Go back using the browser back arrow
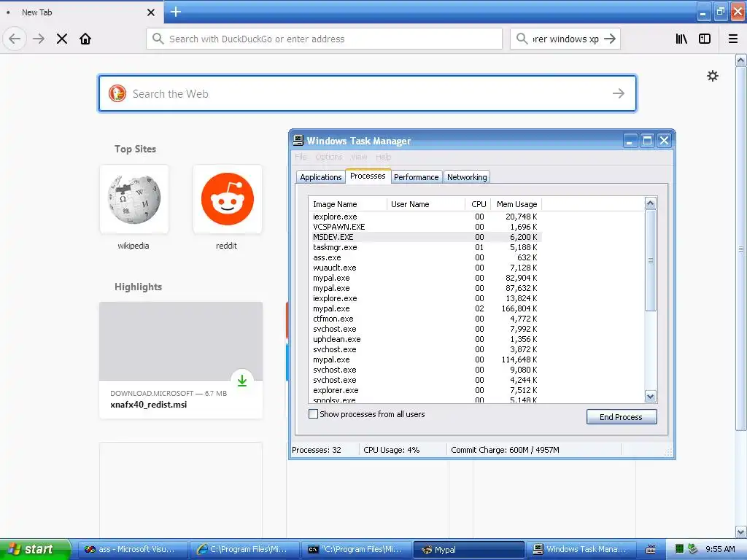Screen dimensions: 747x560 pos(15,39)
